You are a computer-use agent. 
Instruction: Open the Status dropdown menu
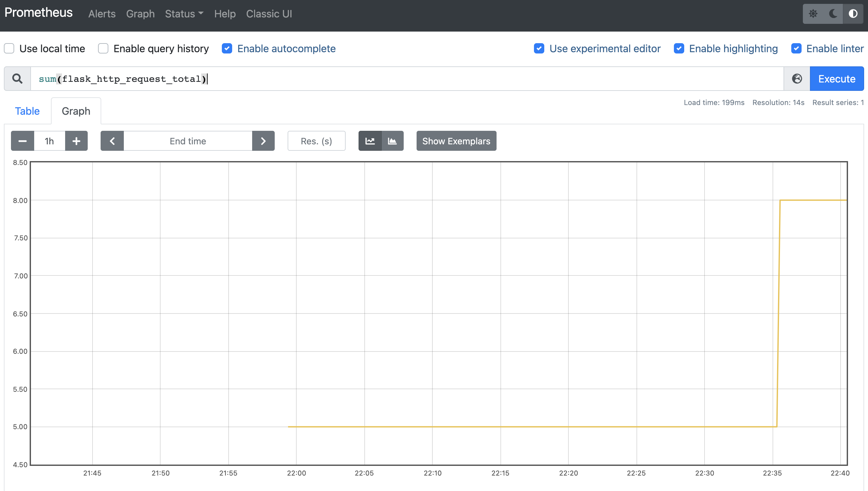click(x=184, y=14)
